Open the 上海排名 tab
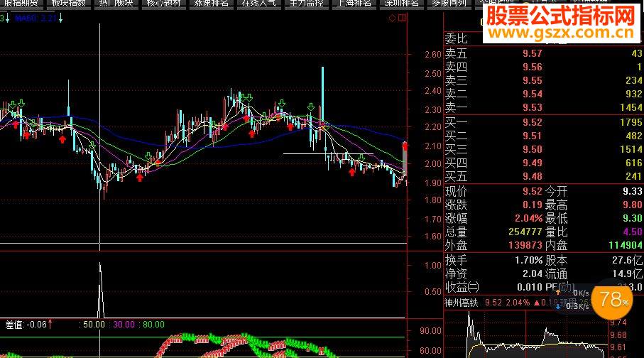This screenshot has width=644, height=358. coord(354,4)
